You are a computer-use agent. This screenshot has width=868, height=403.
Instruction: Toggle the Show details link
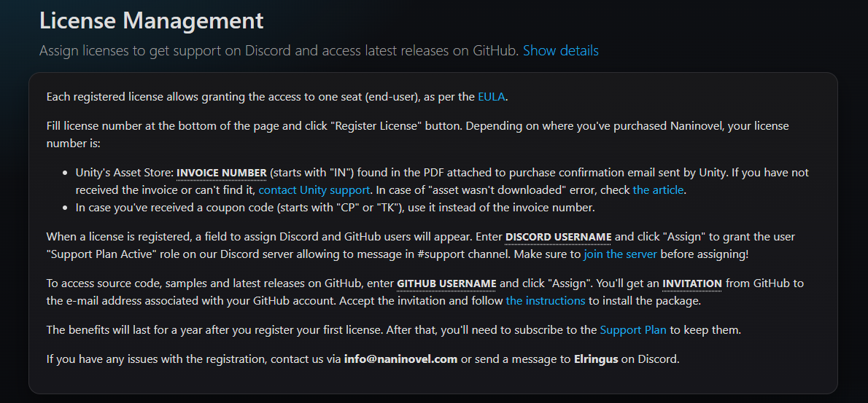point(560,50)
